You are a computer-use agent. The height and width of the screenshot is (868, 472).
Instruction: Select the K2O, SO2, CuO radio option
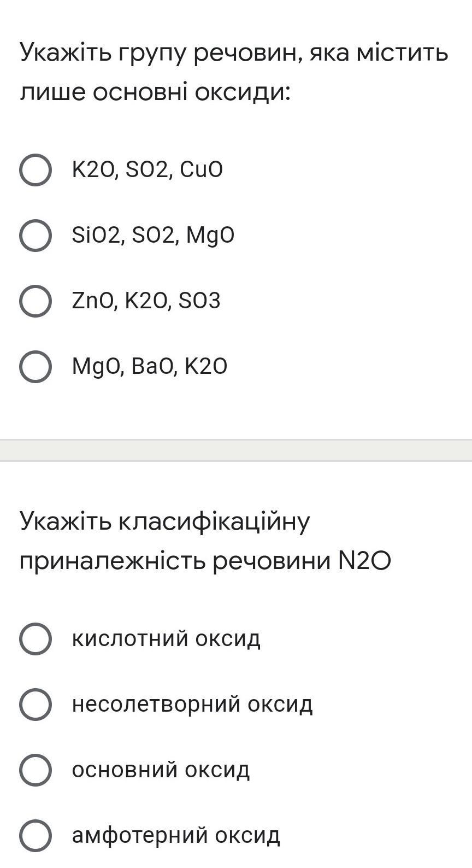click(36, 170)
